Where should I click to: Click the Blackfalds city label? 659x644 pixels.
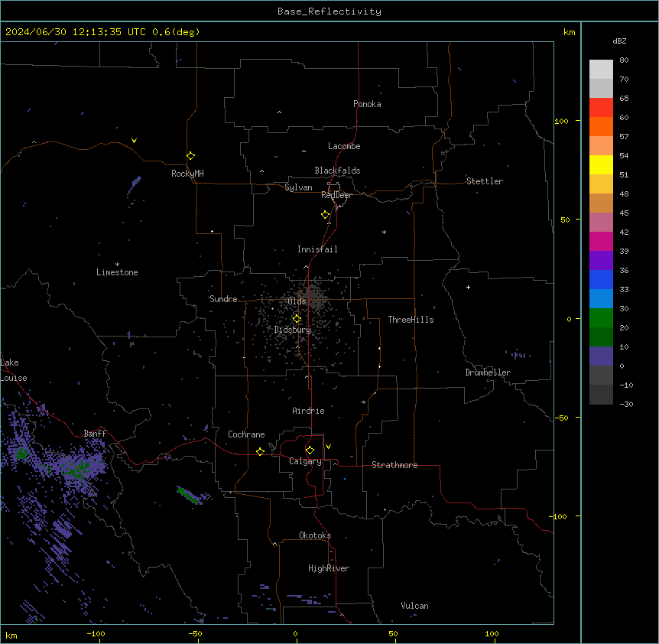click(337, 171)
